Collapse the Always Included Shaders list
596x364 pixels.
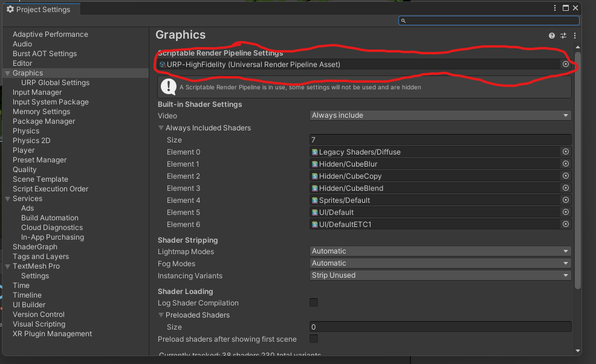(x=161, y=127)
